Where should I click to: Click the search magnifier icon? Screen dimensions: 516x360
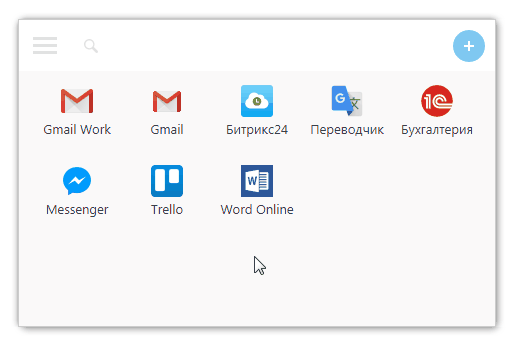[91, 46]
